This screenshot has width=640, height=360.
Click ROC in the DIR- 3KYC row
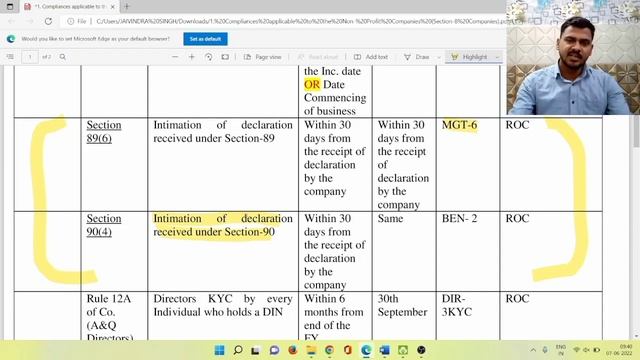517,298
